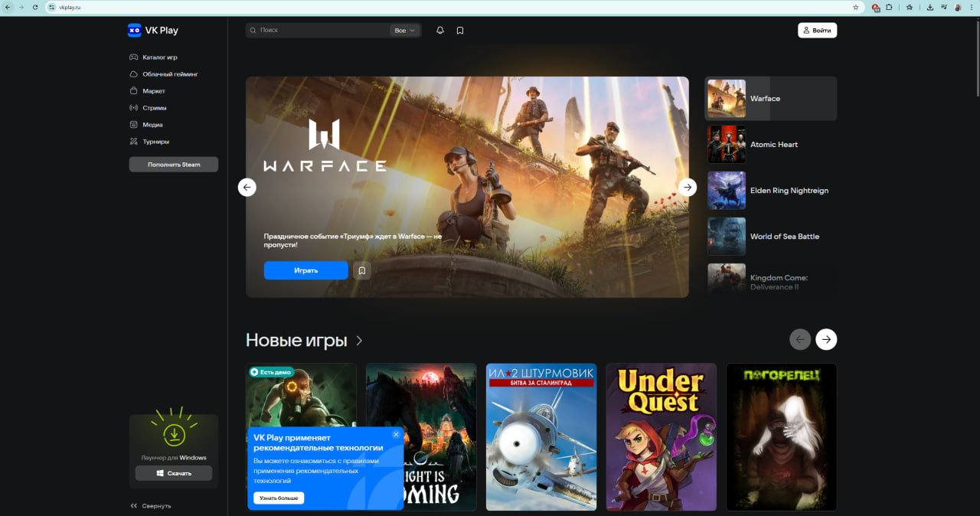The width and height of the screenshot is (980, 516).
Task: Open Медиа in the sidebar
Action: [x=145, y=125]
